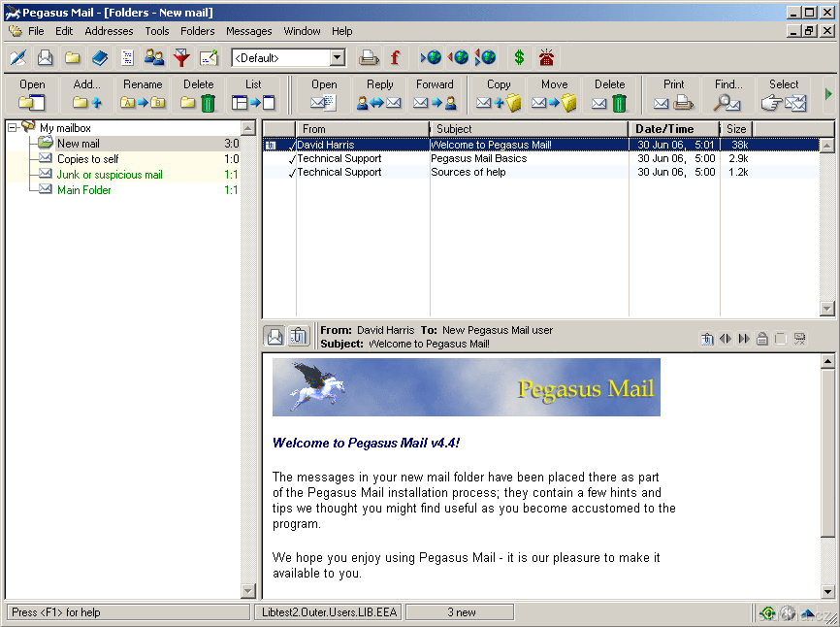Open the address books icon
Image resolution: width=840 pixels, height=627 pixels.
tap(100, 58)
